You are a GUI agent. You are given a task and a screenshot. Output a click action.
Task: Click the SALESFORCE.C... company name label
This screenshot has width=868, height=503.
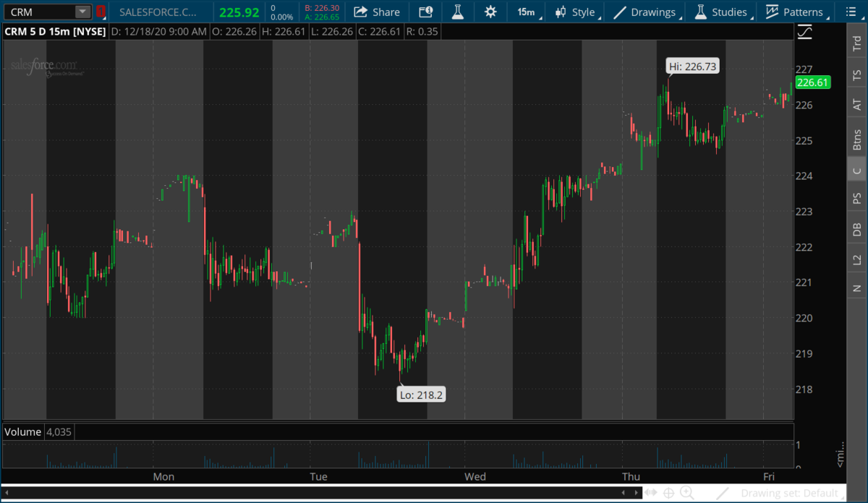point(157,12)
